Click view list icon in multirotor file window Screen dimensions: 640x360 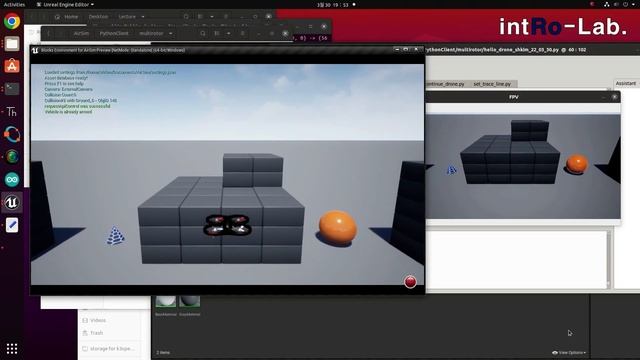pyautogui.click(x=217, y=33)
